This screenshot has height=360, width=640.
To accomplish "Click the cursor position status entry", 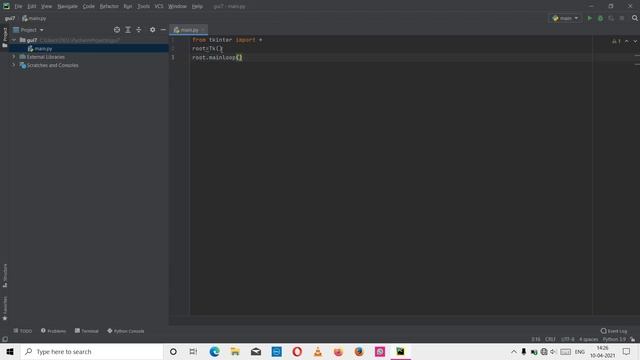I will (536, 339).
